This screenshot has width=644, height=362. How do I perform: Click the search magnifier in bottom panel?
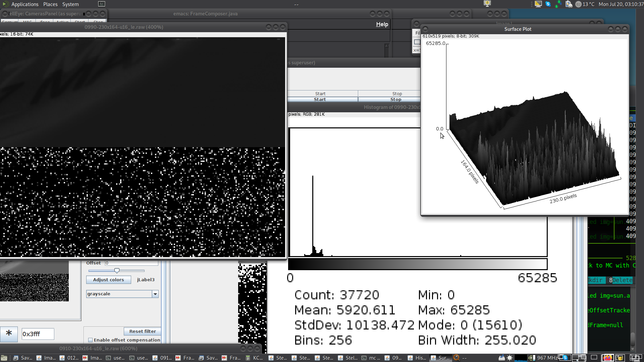tap(456, 358)
